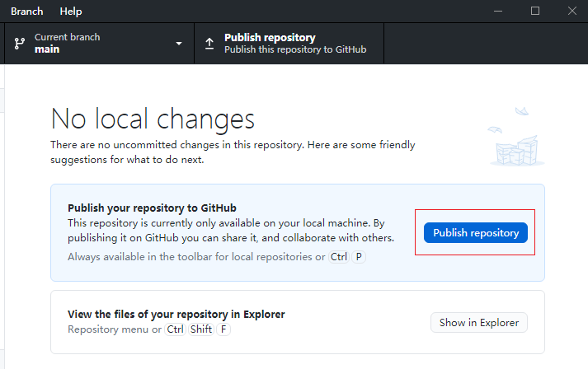Open the branch list via main label
The height and width of the screenshot is (369, 588).
coord(47,49)
